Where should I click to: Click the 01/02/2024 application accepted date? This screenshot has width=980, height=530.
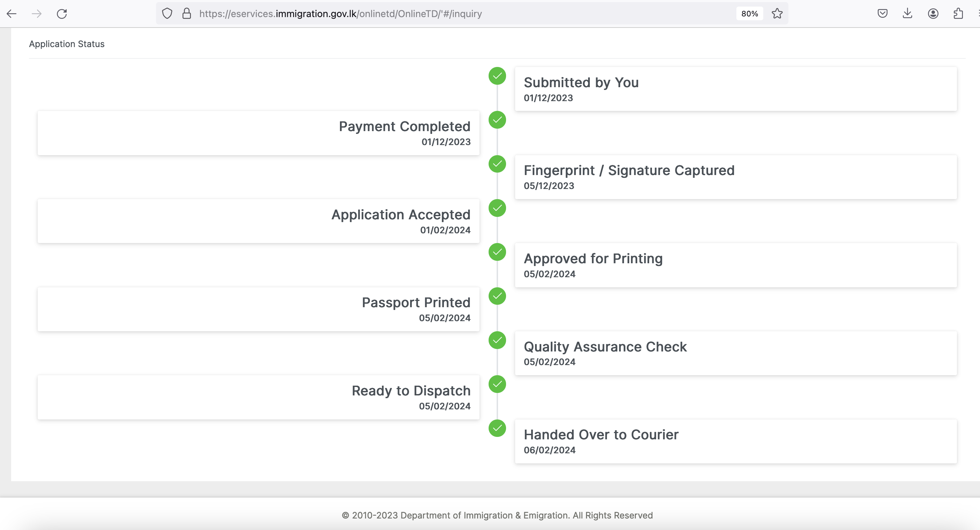tap(445, 230)
